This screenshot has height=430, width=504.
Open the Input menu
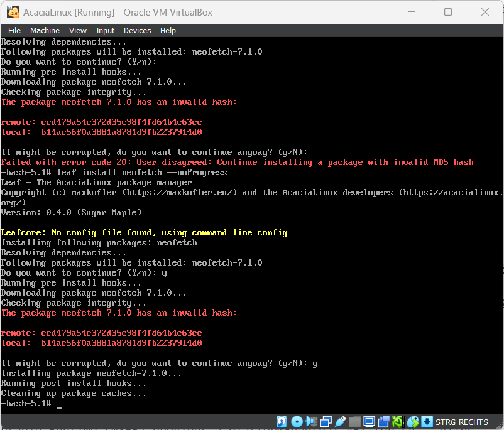(x=105, y=30)
